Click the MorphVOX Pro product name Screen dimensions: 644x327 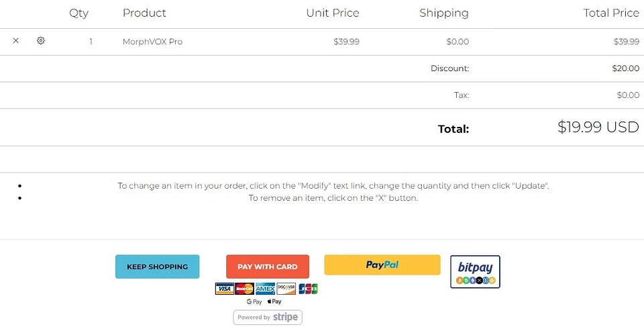tap(152, 42)
